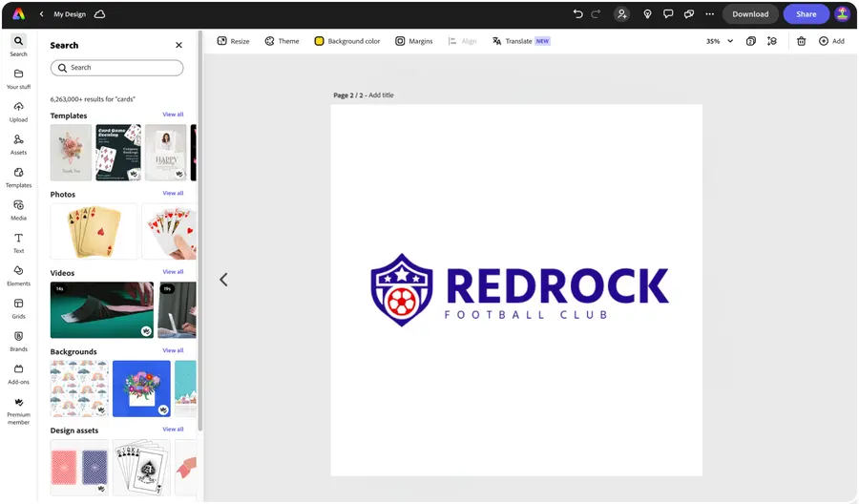Click the Search input field
The height and width of the screenshot is (504, 859).
click(x=116, y=68)
